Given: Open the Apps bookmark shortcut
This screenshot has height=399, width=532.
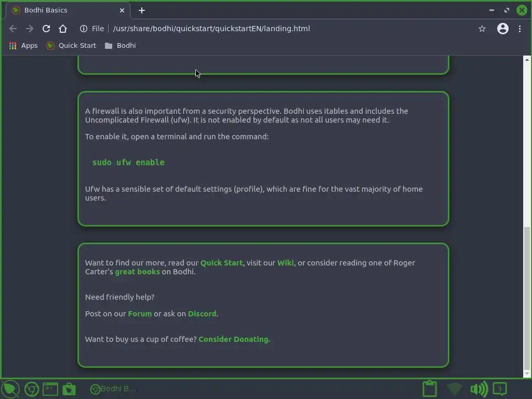Looking at the screenshot, I should (x=23, y=46).
